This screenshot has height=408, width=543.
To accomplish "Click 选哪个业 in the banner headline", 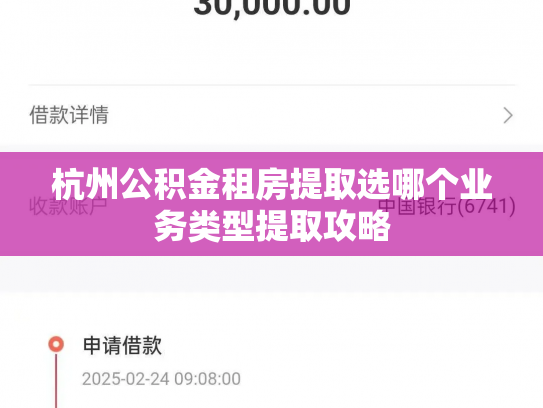I will (424, 185).
